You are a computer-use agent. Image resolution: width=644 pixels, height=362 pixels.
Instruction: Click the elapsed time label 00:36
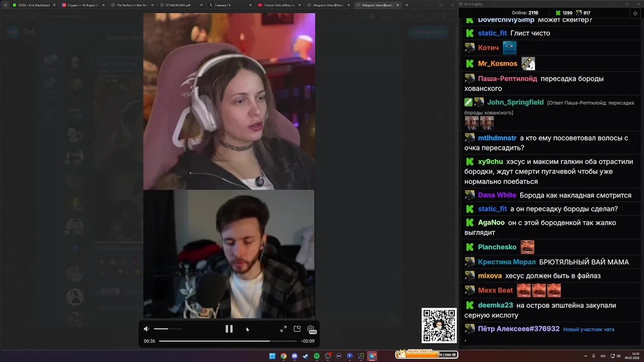(149, 341)
